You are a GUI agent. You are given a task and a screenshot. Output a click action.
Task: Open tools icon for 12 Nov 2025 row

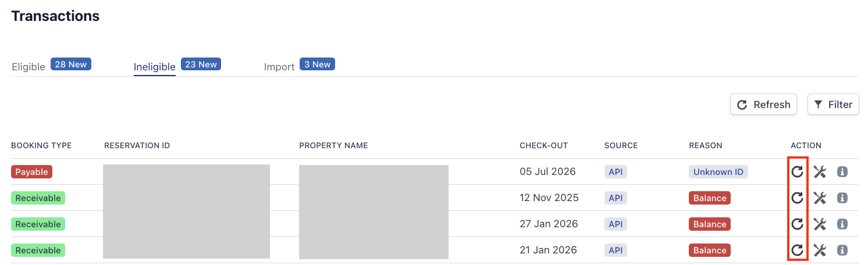click(820, 198)
